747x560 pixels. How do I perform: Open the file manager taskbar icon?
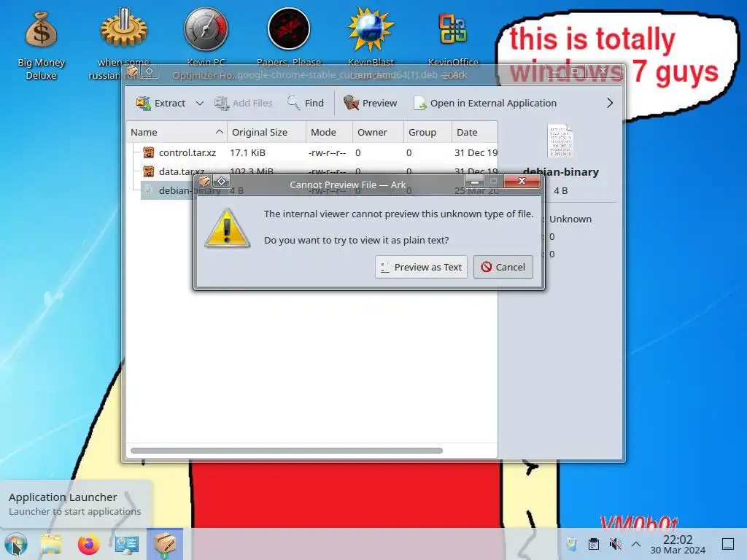51,544
